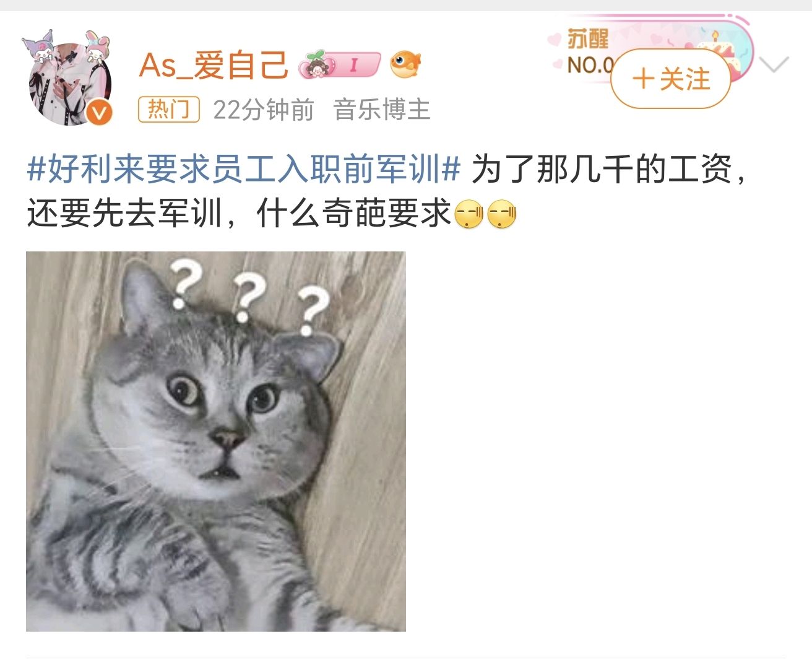Click the goldfish icon beside username

[x=405, y=64]
